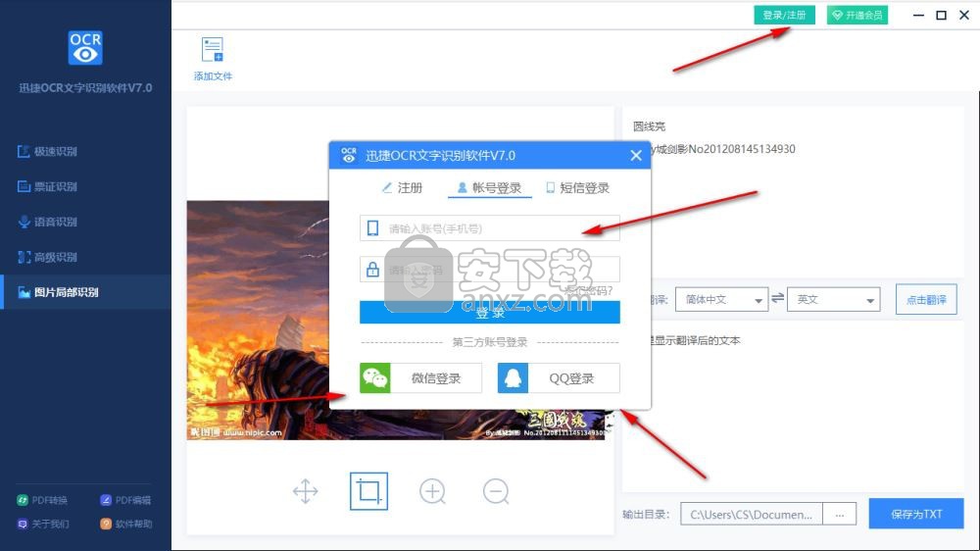This screenshot has height=551, width=980.
Task: Click the QQ penguin icon
Action: pos(514,377)
